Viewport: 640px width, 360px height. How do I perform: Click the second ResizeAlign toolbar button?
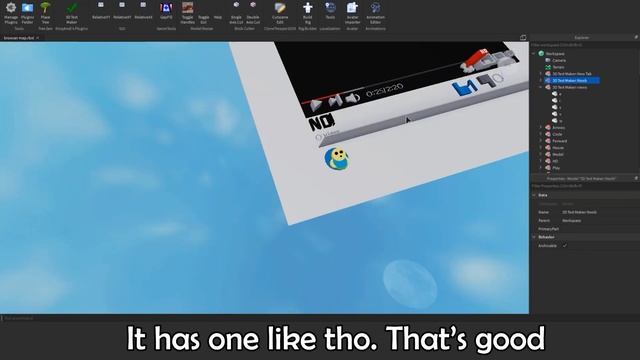point(122,11)
